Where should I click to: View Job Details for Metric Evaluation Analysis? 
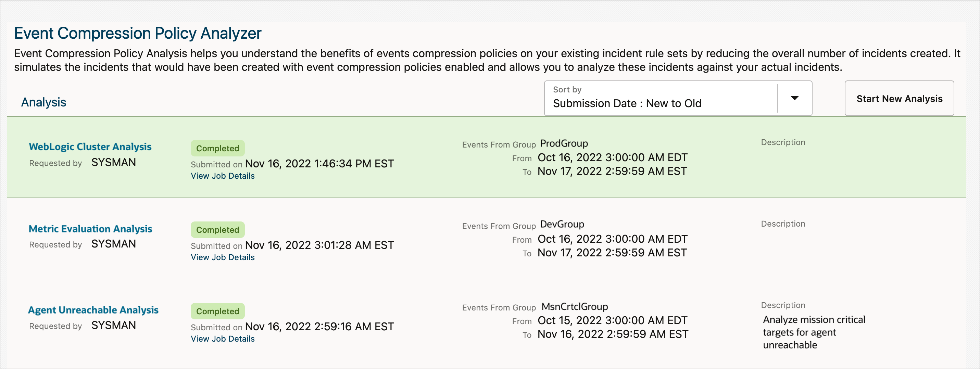(223, 257)
